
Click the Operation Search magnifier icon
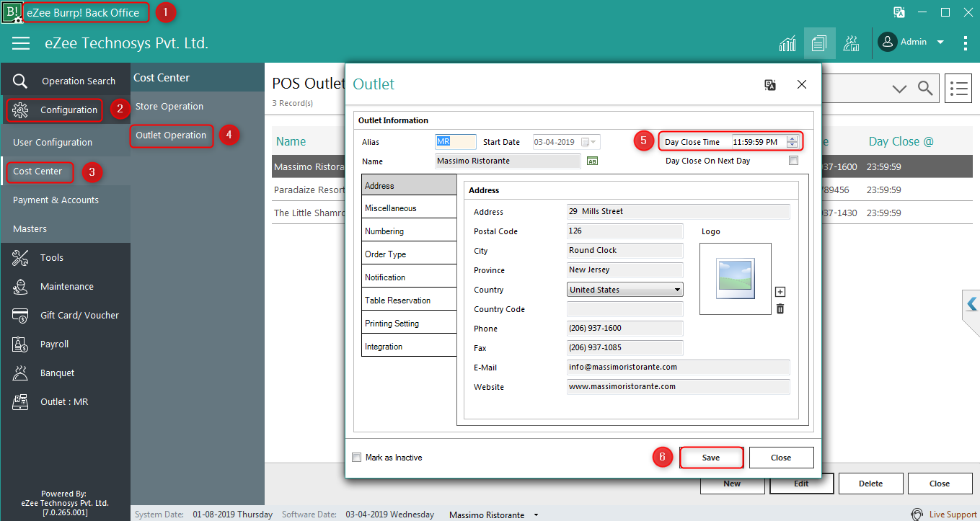20,81
